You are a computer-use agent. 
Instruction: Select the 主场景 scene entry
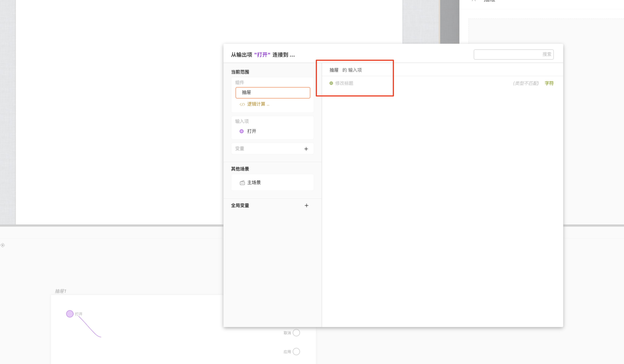[272, 183]
